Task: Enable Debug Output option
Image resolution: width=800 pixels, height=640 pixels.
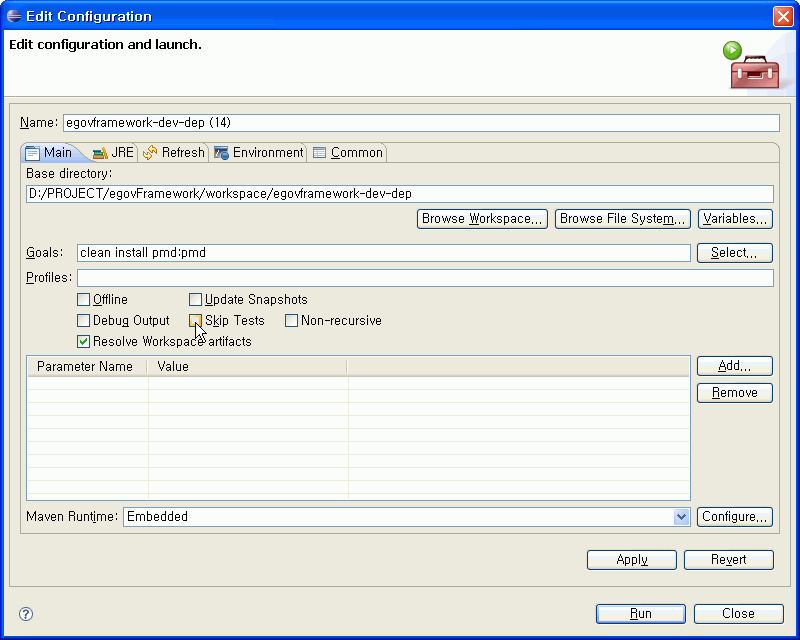Action: [x=84, y=321]
